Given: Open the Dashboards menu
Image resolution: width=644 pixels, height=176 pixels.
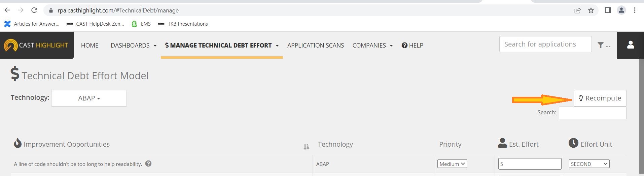Looking at the screenshot, I should (x=134, y=45).
